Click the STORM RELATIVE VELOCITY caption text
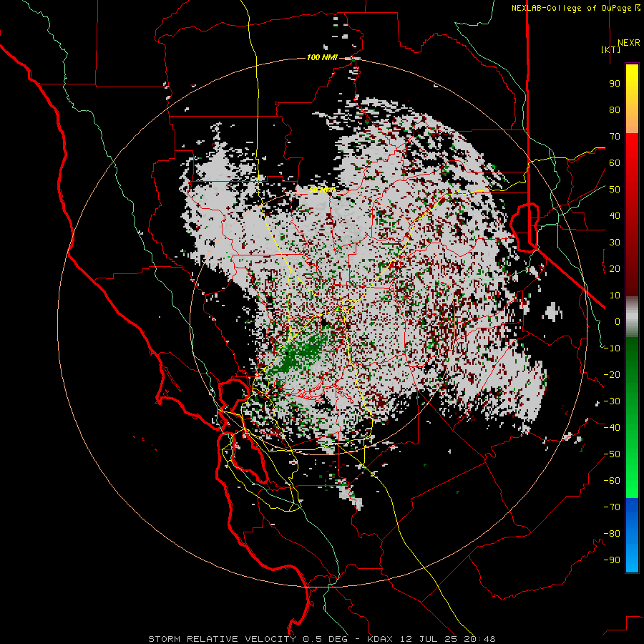This screenshot has width=644, height=644. 222,639
